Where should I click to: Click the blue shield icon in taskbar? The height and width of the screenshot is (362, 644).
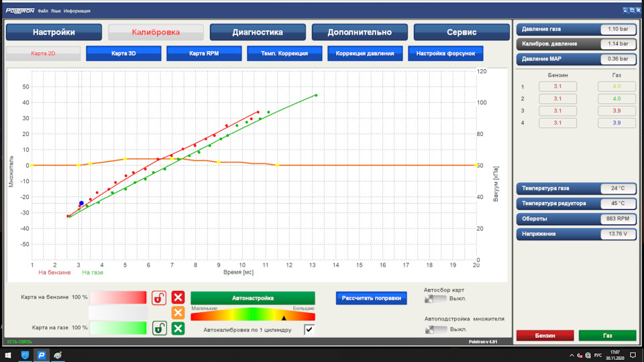coord(25,355)
